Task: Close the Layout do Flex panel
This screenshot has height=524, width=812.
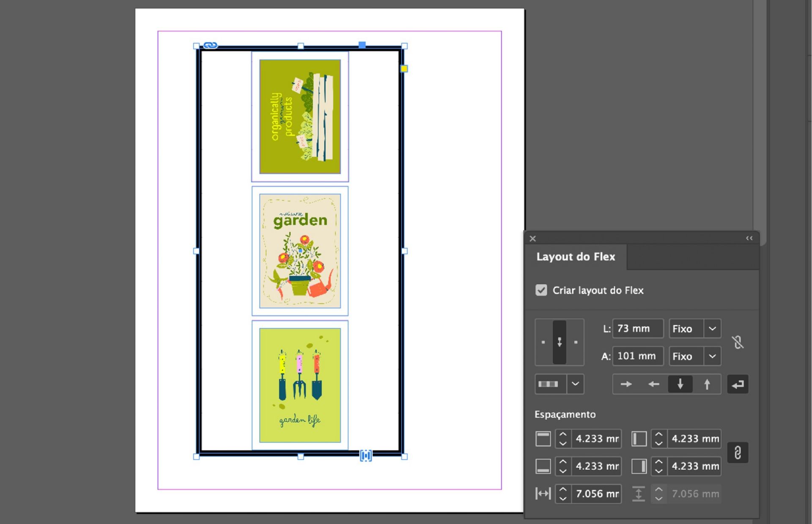Action: tap(532, 238)
